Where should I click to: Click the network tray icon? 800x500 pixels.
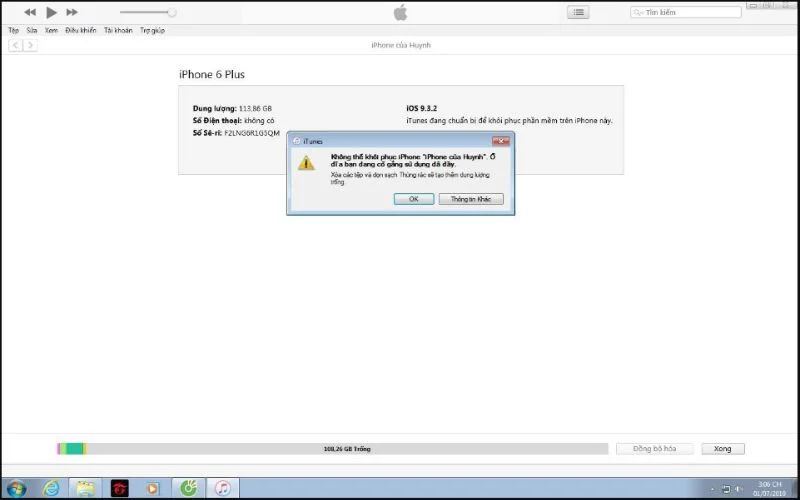726,489
